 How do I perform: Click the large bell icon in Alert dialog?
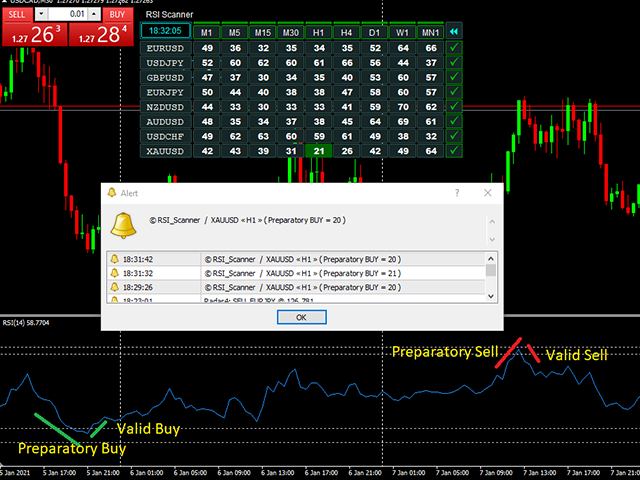[124, 225]
